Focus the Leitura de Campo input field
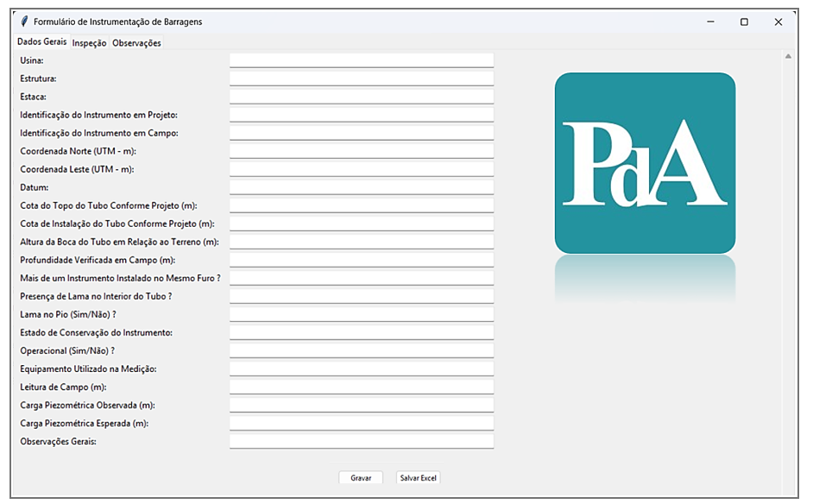The width and height of the screenshot is (813, 504). [x=362, y=387]
